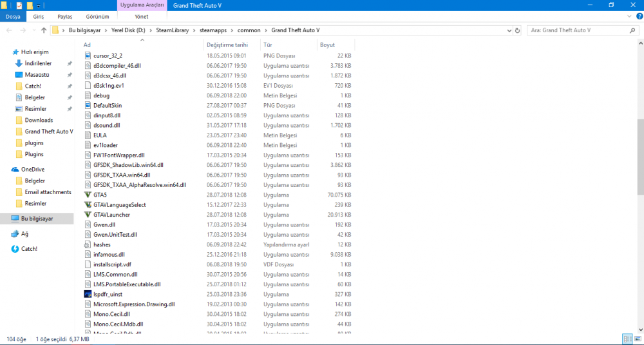Image resolution: width=644 pixels, height=345 pixels.
Task: Click the d3sk1ng.ev1 file icon
Action: click(x=88, y=86)
